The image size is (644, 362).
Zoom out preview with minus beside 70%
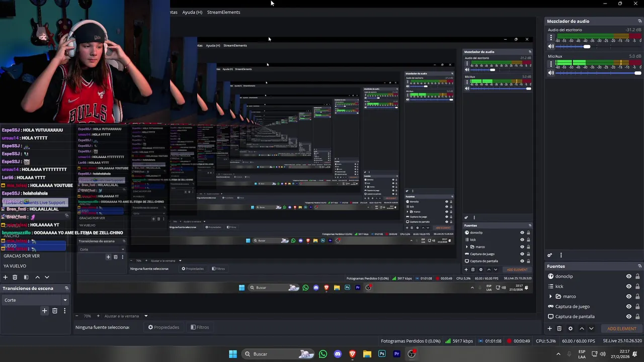[77, 316]
